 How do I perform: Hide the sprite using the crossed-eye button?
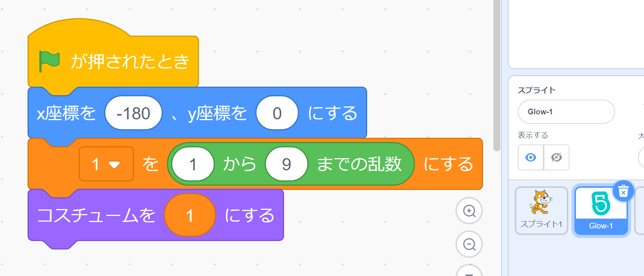[556, 157]
